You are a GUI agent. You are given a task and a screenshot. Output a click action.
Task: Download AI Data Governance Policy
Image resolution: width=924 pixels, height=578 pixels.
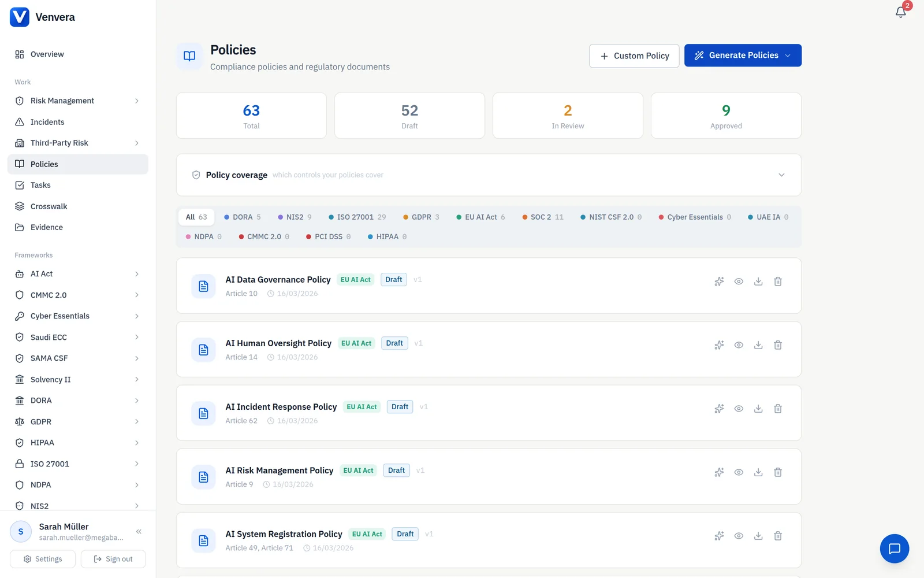(758, 281)
